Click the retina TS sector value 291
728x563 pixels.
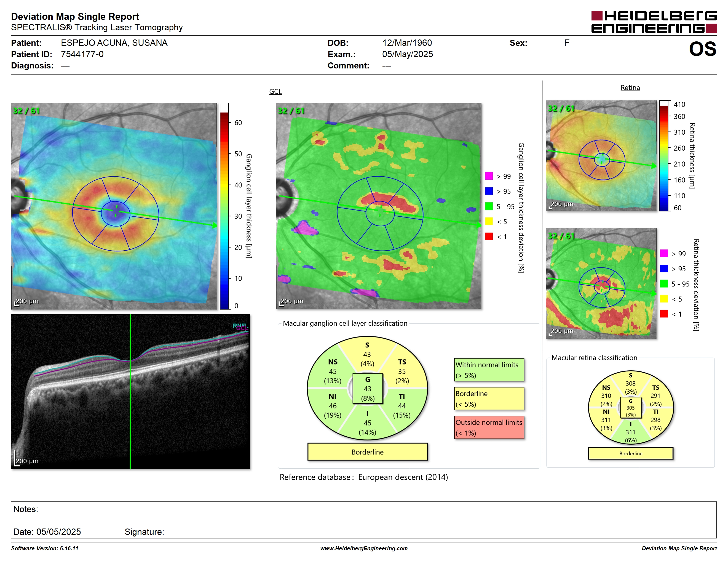655,396
